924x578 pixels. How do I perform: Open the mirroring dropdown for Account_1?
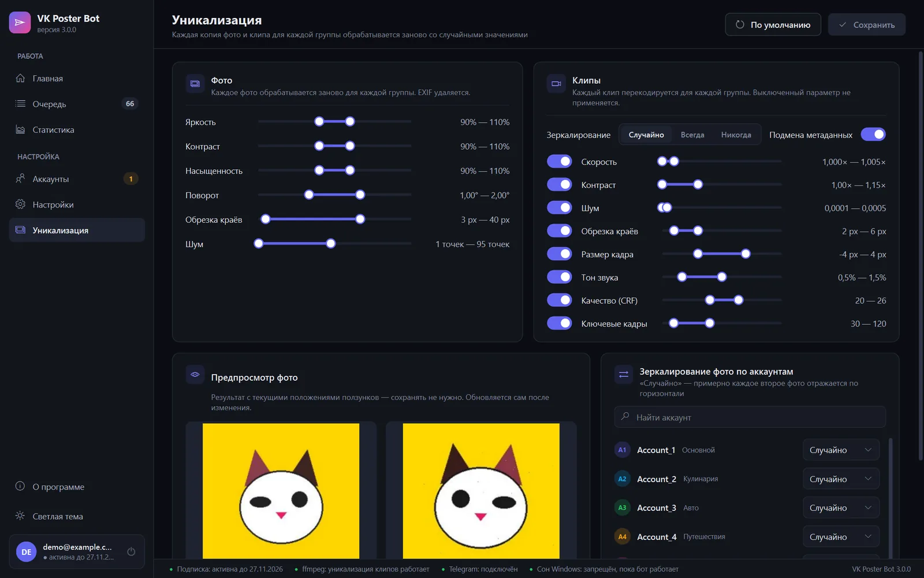pos(841,450)
